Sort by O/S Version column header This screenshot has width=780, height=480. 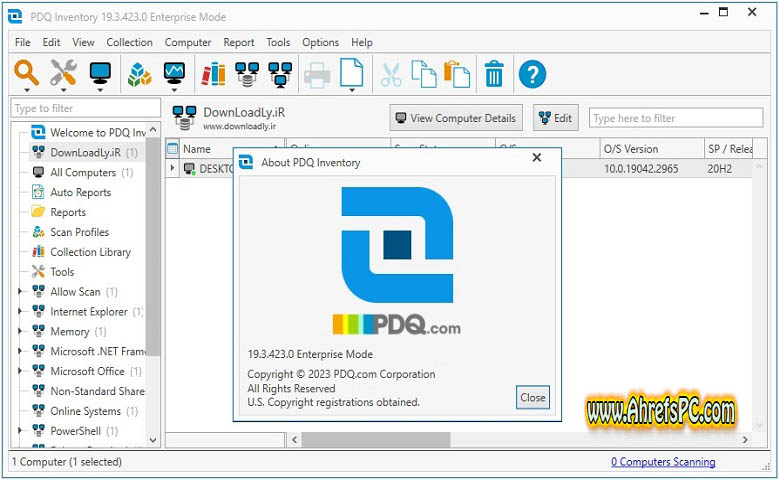tap(652, 149)
